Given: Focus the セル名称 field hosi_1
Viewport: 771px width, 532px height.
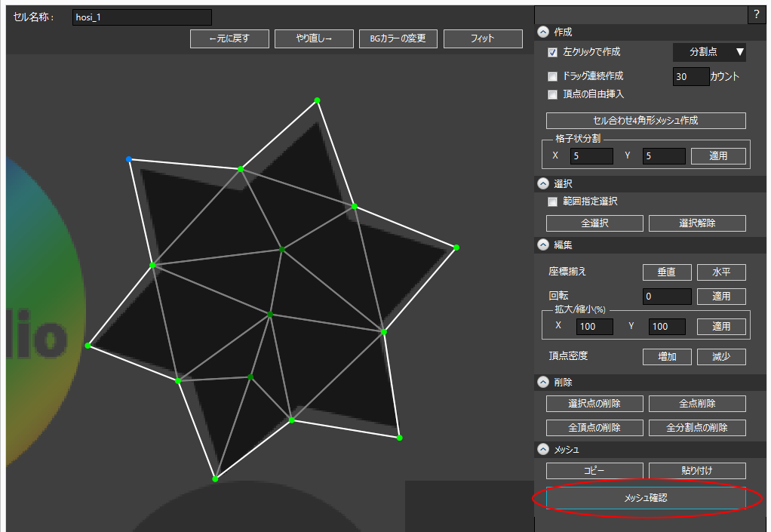Looking at the screenshot, I should 142,17.
